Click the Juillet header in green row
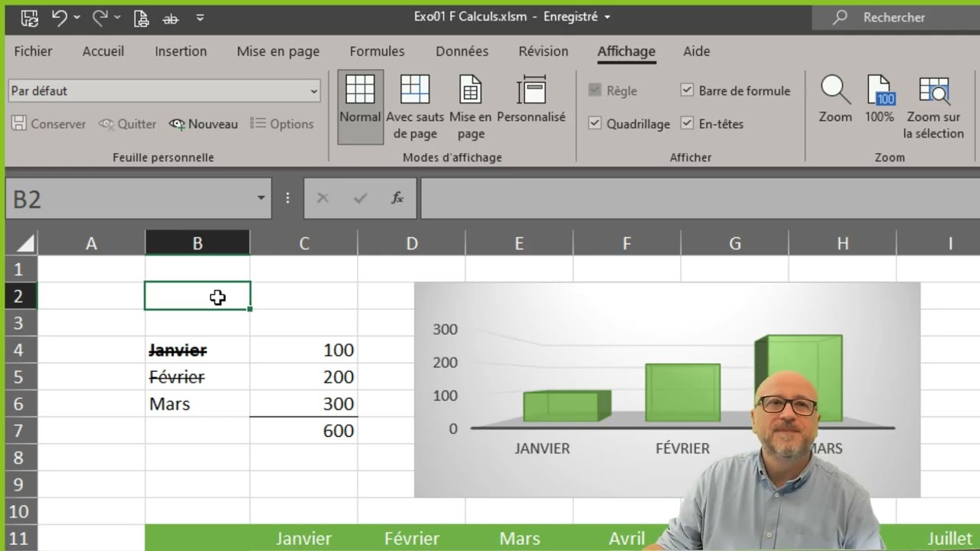The image size is (980, 551). tap(949, 539)
